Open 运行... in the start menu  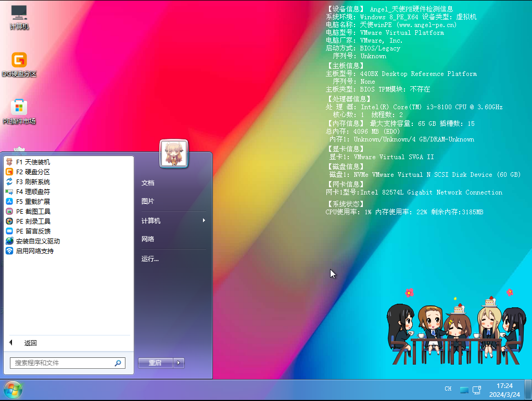click(x=150, y=259)
